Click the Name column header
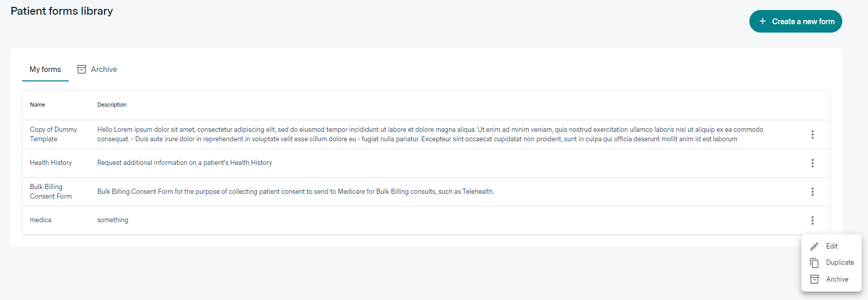Image resolution: width=868 pixels, height=300 pixels. [37, 105]
